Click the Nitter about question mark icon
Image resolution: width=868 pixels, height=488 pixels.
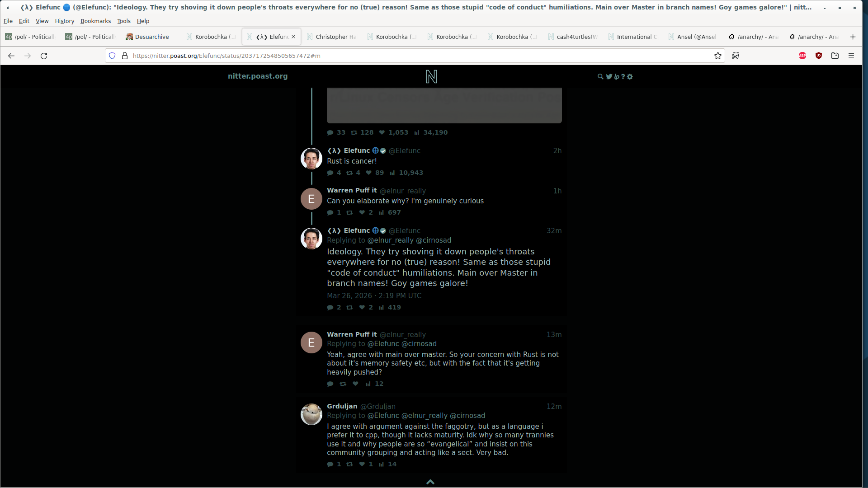(x=623, y=77)
